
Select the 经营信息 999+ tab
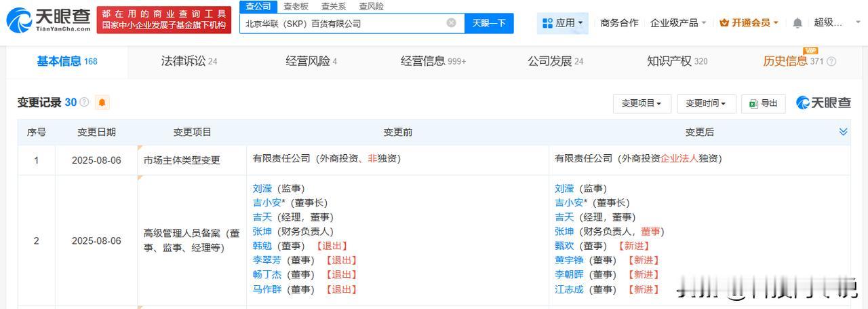(433, 61)
